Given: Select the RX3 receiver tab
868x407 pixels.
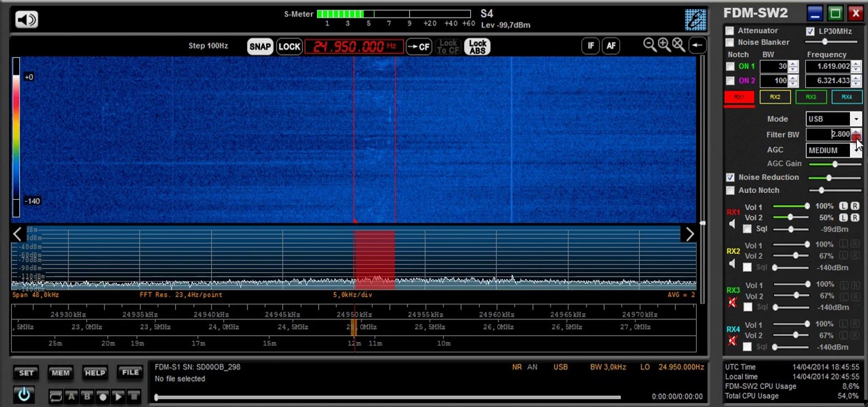Looking at the screenshot, I should click(x=811, y=97).
